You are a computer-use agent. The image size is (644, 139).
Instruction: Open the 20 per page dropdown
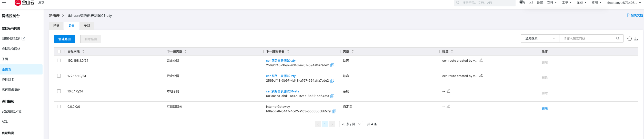tap(351, 124)
